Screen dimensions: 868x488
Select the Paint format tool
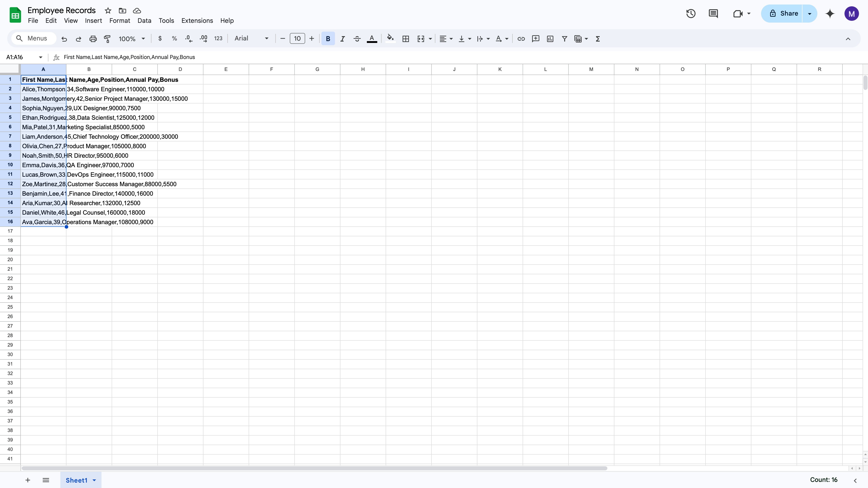click(107, 39)
